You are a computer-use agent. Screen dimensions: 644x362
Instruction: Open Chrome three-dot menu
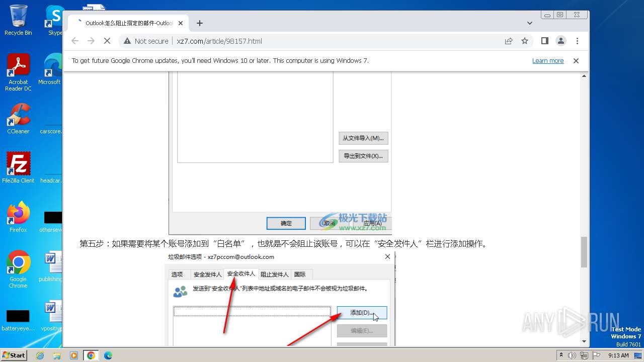pyautogui.click(x=577, y=41)
